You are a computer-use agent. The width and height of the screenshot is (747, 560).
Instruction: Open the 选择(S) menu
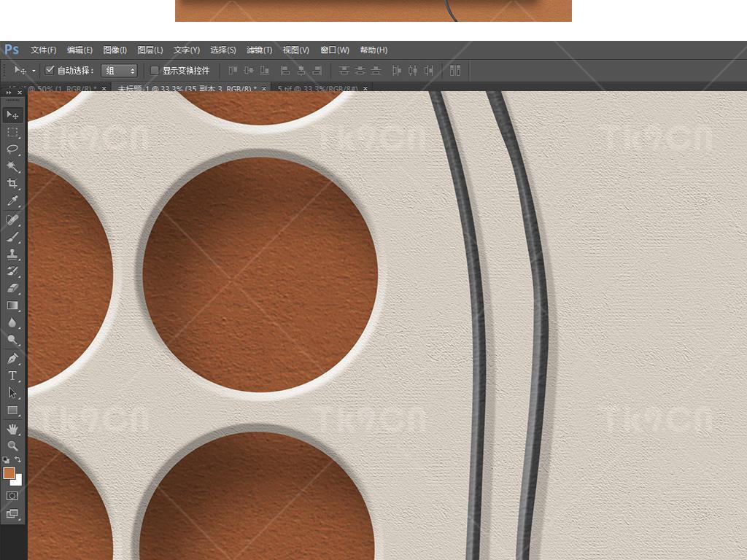223,50
